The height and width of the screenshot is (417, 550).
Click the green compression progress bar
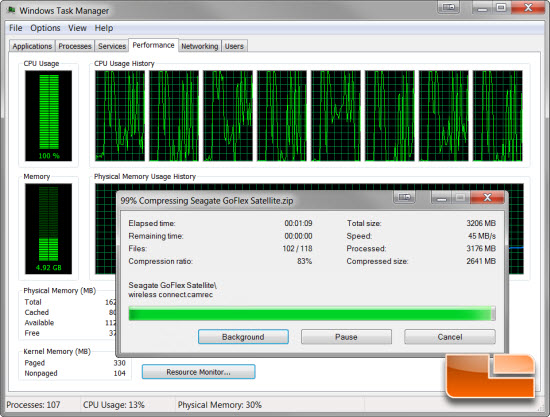(312, 313)
